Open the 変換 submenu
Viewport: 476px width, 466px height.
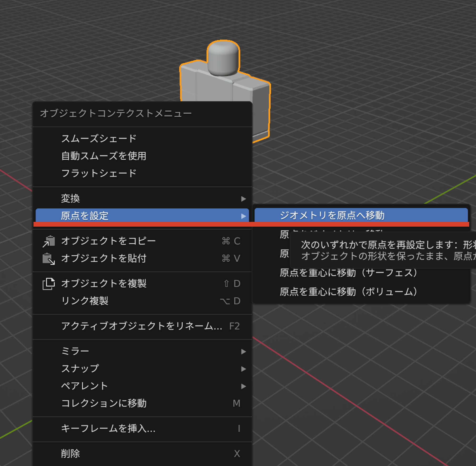tap(142, 198)
